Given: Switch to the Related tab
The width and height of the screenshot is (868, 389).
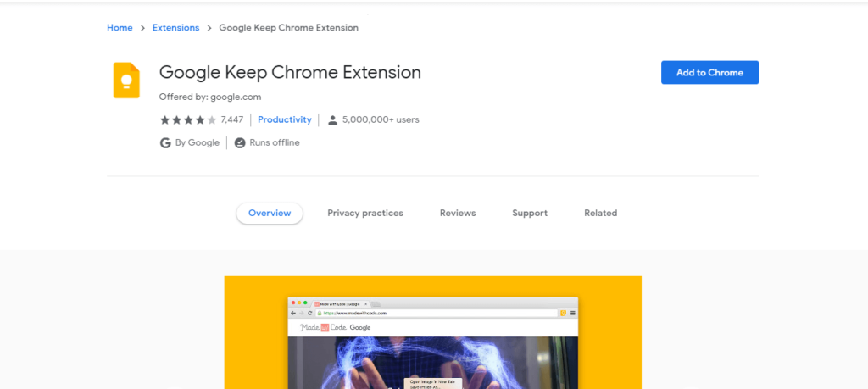Looking at the screenshot, I should [601, 213].
